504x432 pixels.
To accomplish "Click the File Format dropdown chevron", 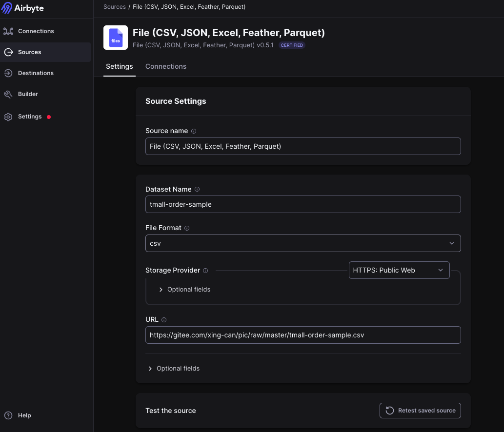I will (452, 243).
